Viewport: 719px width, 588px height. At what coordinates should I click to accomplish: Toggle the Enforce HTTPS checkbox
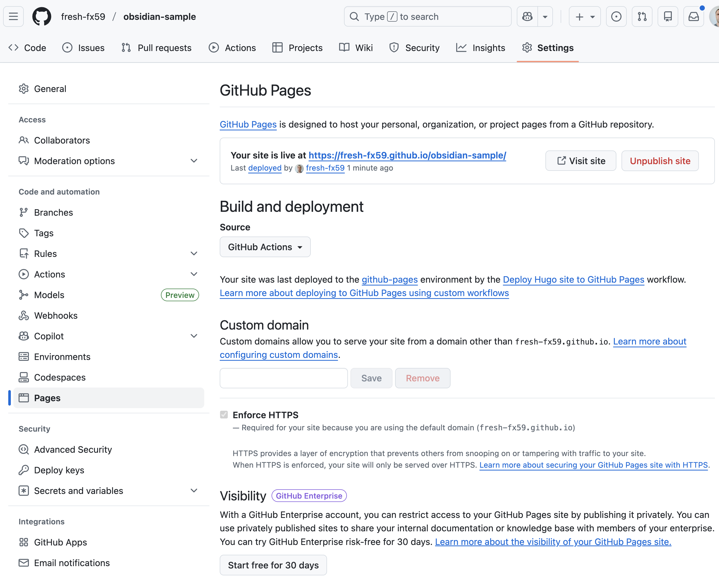pos(224,415)
